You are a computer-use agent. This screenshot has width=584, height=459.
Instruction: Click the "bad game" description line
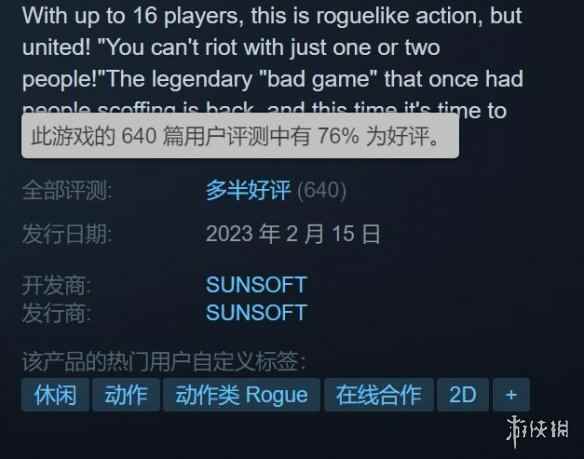click(x=273, y=79)
